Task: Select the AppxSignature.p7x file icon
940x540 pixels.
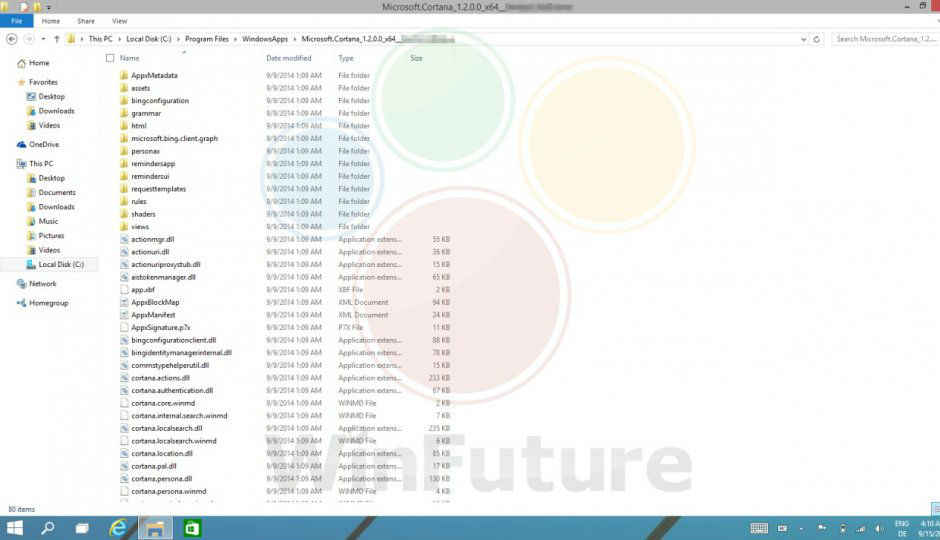Action: point(124,327)
